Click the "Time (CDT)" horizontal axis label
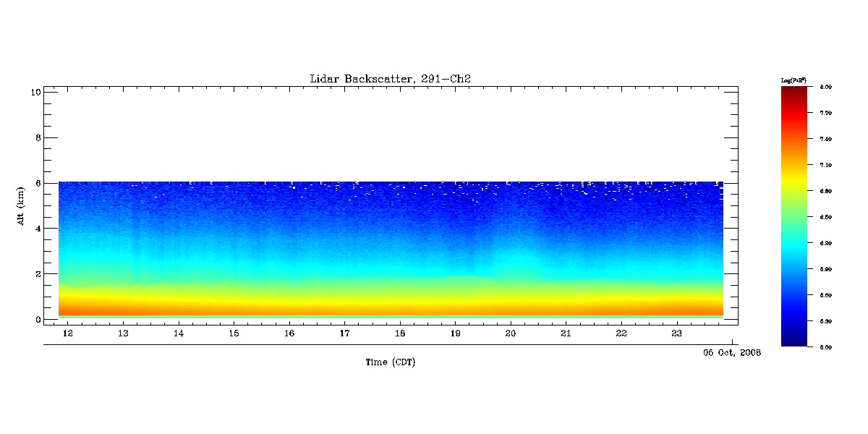 pyautogui.click(x=391, y=362)
